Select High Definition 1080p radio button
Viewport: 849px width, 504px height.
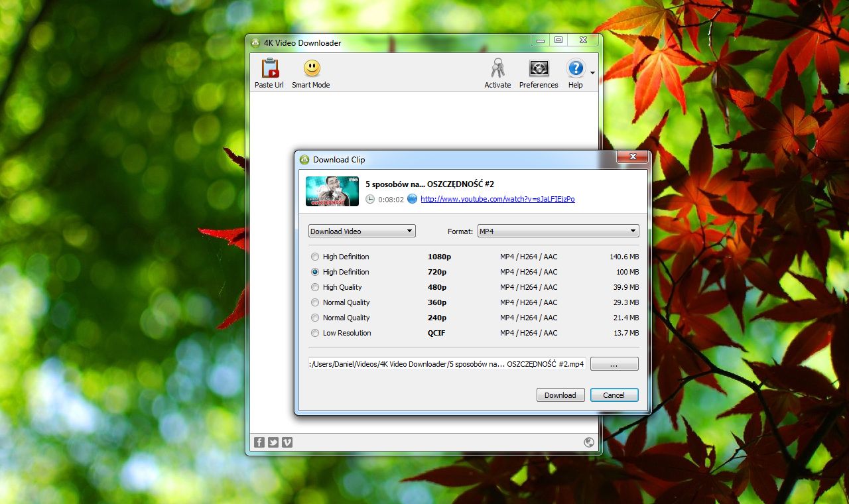coord(315,257)
